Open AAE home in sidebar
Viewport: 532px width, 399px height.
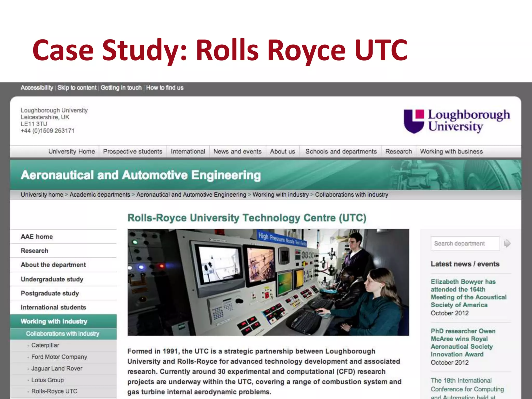pos(63,237)
